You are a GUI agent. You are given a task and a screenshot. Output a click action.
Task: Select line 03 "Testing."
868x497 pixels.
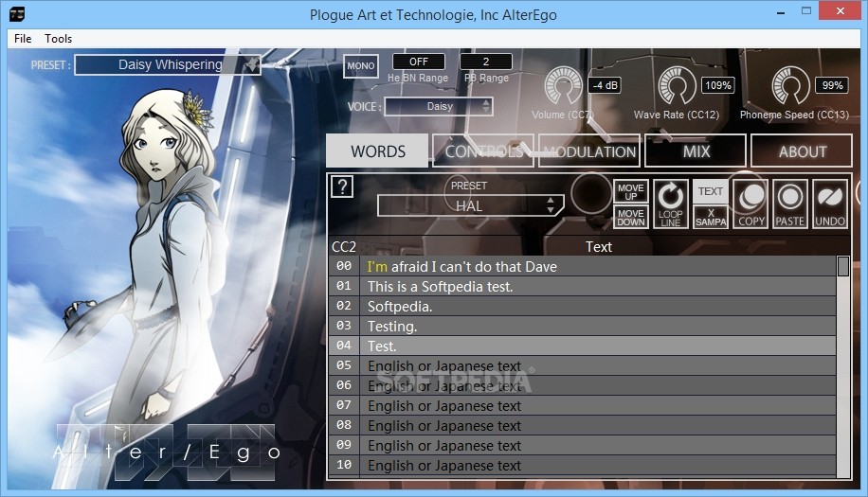[597, 327]
